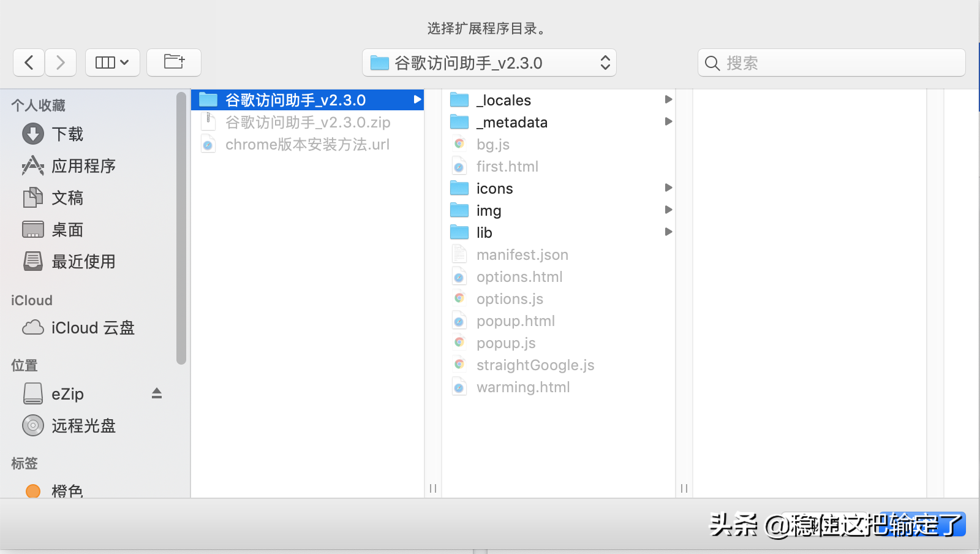Click the warming.html file icon
980x554 pixels.
pos(459,387)
